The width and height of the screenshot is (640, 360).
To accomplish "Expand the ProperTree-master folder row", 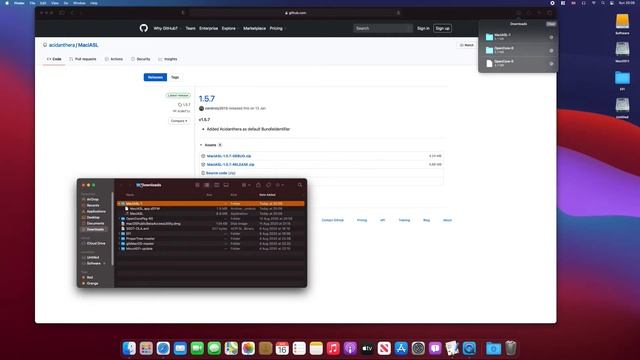I will (119, 238).
